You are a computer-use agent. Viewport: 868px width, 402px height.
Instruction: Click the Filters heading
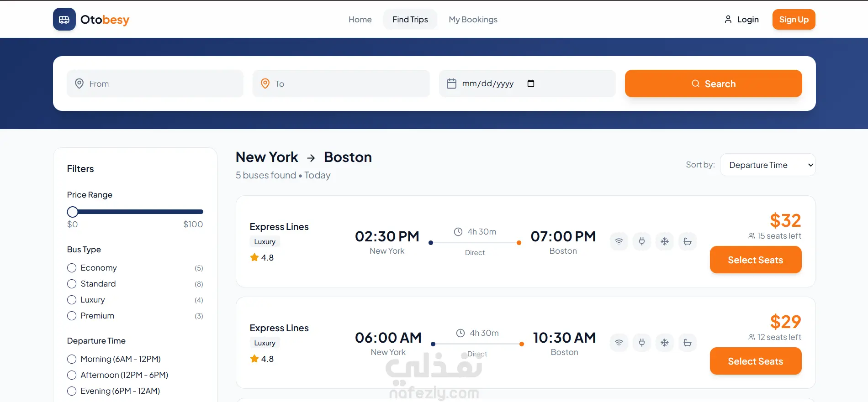point(80,169)
